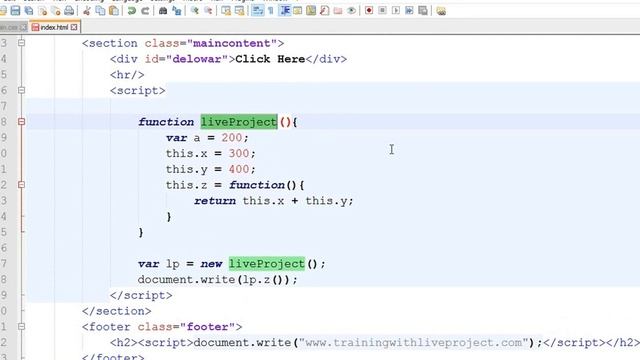Image resolution: width=640 pixels, height=360 pixels.
Task: Collapse the footer element fold marker
Action: point(22,327)
